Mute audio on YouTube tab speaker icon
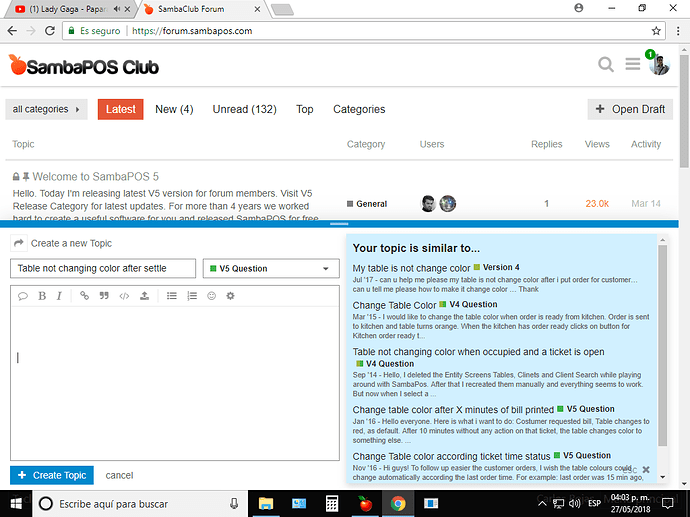 [117, 9]
